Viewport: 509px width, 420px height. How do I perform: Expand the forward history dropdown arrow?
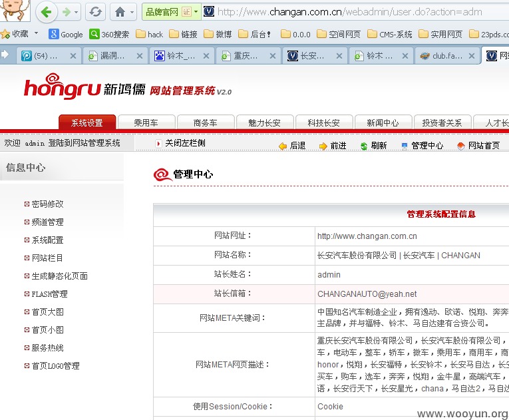pos(76,13)
